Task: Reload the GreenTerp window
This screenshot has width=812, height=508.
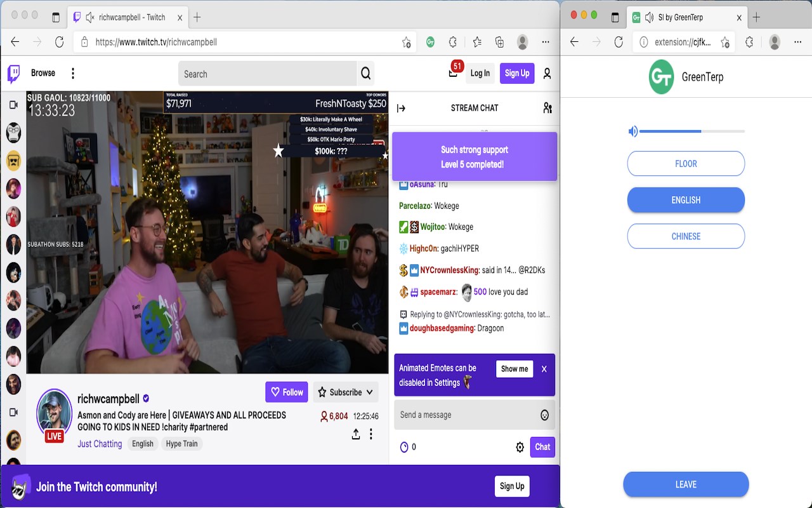Action: tap(619, 42)
